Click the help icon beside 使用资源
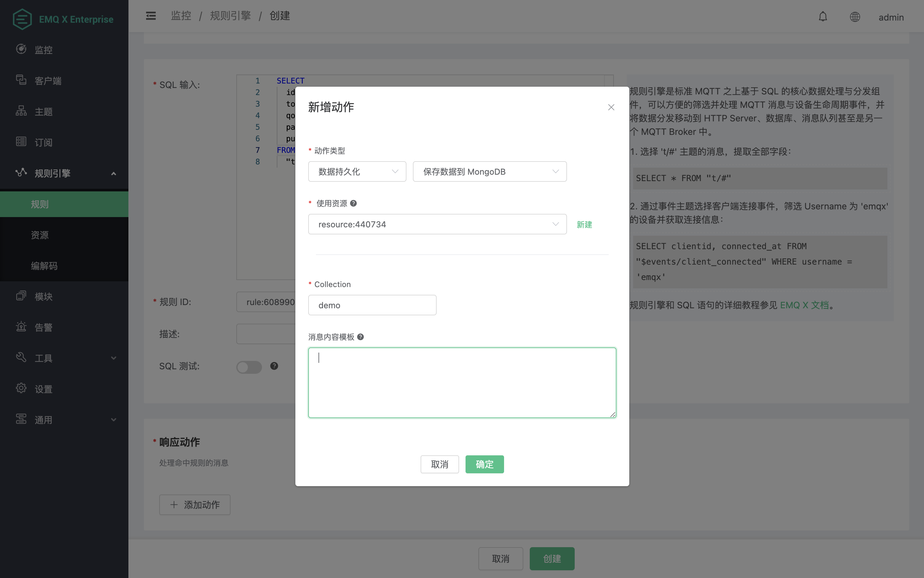Viewport: 924px width, 578px height. [x=353, y=203]
